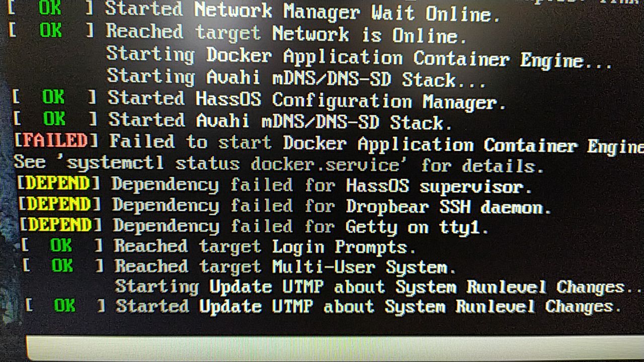Click 'Reached target Multi-User System' text
The width and height of the screenshot is (644, 362).
pyautogui.click(x=285, y=266)
